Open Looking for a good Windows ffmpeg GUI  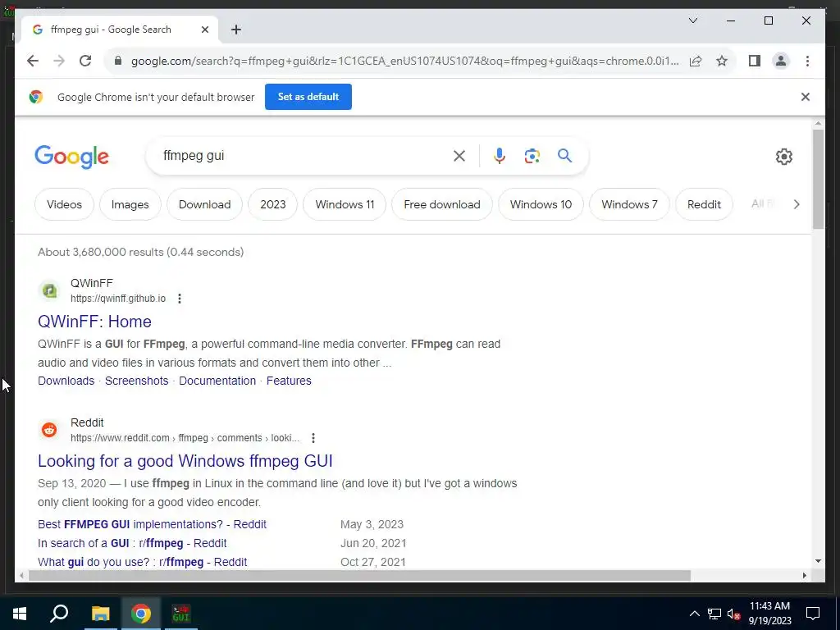coord(185,461)
